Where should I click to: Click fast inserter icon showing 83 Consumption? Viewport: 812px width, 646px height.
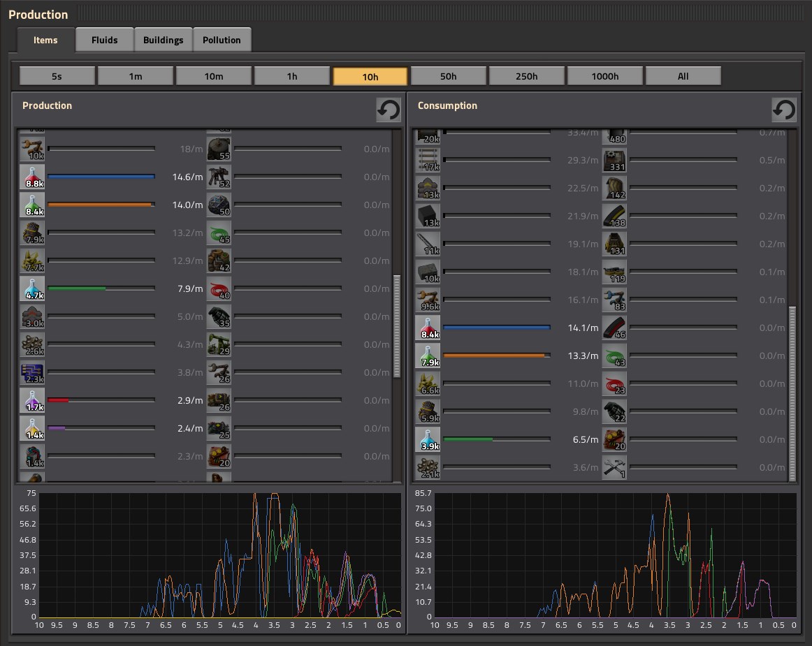pyautogui.click(x=614, y=300)
